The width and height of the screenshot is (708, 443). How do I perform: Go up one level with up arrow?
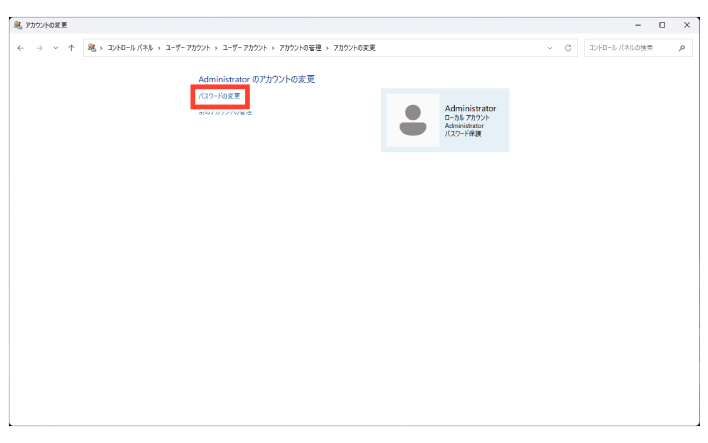[x=71, y=48]
